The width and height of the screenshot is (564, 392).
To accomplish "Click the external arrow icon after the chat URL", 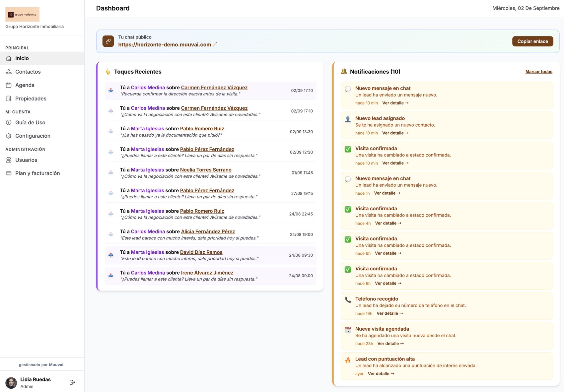I will pos(215,44).
